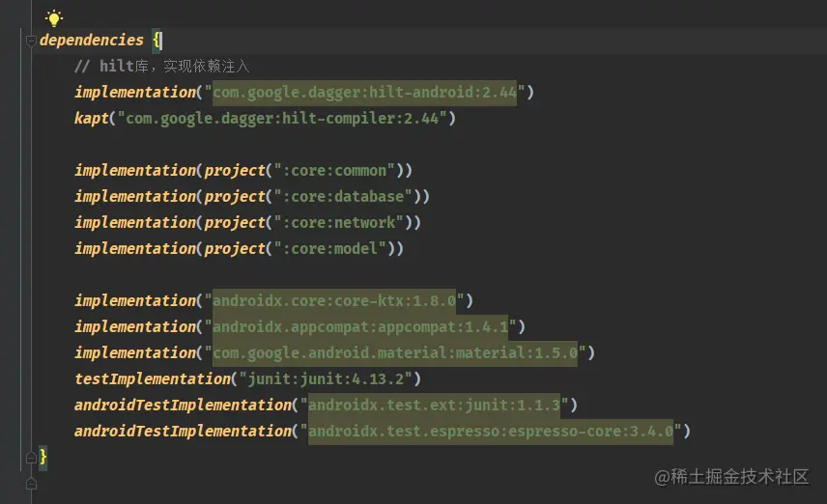Click the first androidTestImplementation keyword

[x=183, y=405]
